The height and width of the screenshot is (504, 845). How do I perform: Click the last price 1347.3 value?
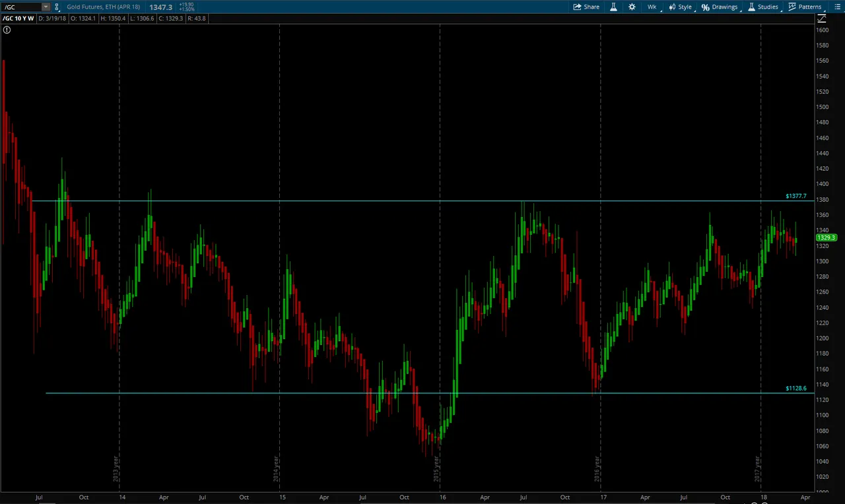[160, 7]
